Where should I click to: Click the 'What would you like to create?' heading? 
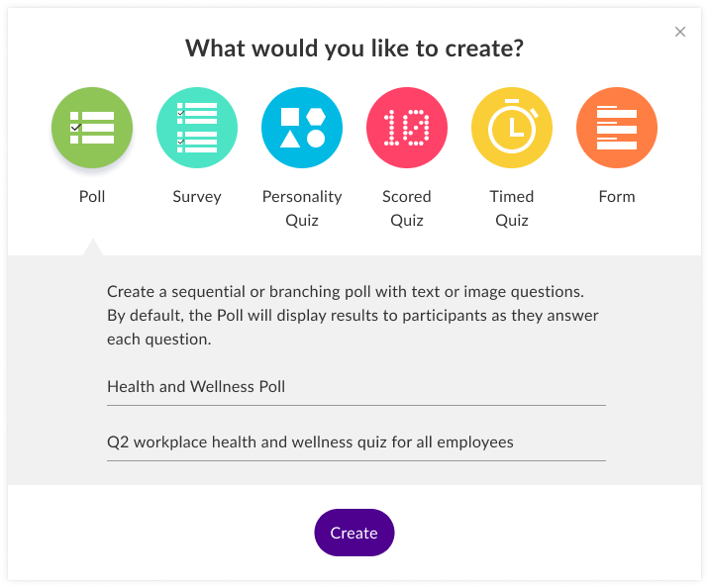point(354,48)
